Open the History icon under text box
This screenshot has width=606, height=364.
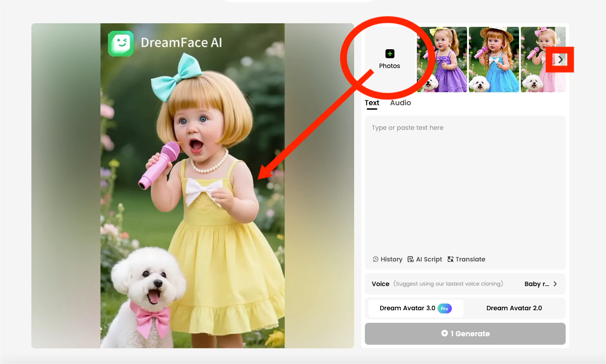[376, 259]
